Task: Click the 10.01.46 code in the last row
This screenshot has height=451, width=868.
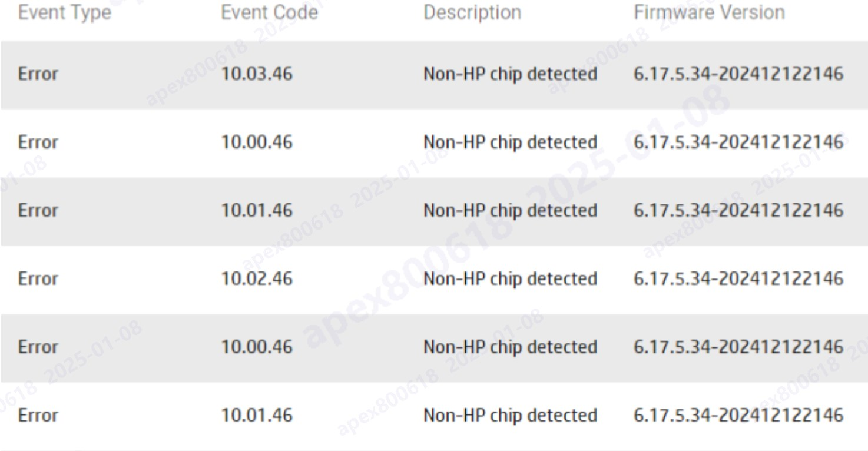Action: (257, 415)
